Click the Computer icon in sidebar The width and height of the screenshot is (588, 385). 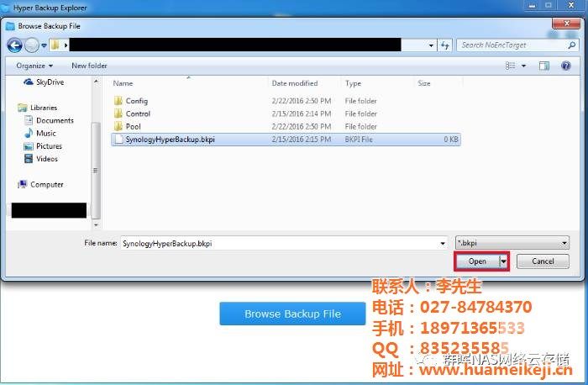[x=23, y=184]
